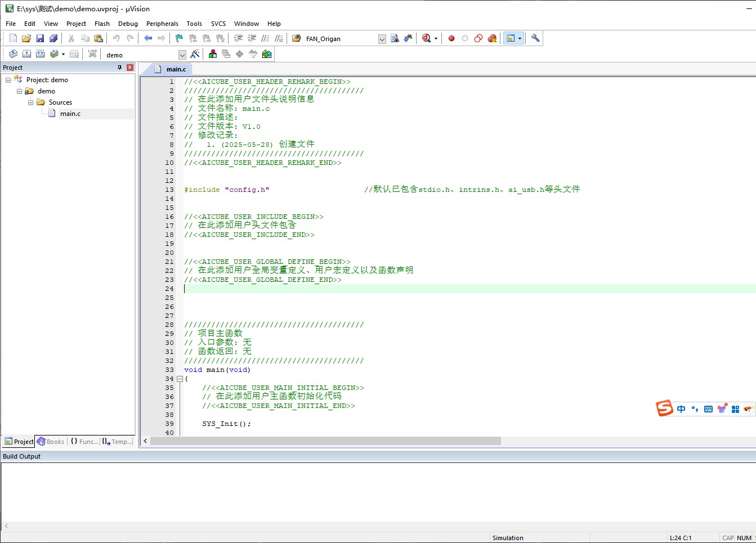Click the Rebuild all target files icon
756x543 pixels.
[x=40, y=54]
